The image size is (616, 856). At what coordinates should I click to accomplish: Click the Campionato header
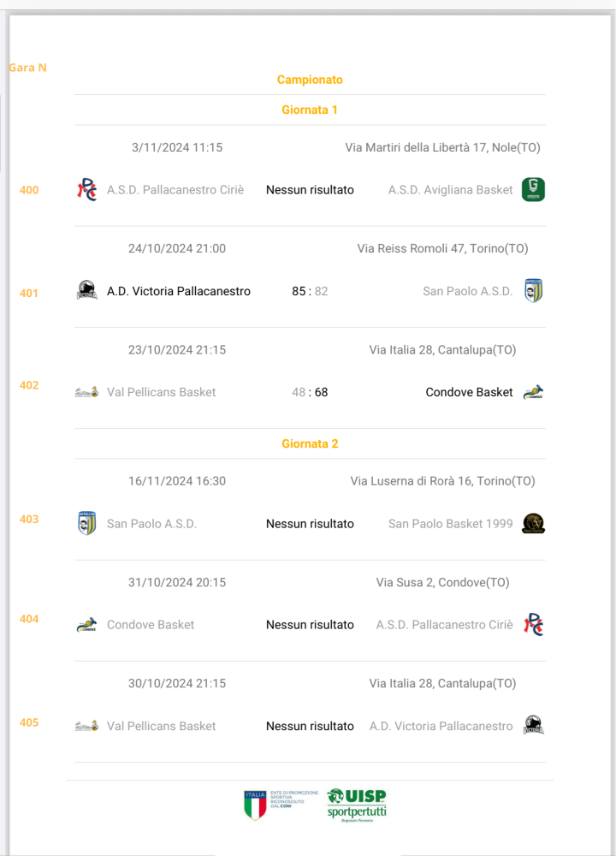(x=310, y=80)
